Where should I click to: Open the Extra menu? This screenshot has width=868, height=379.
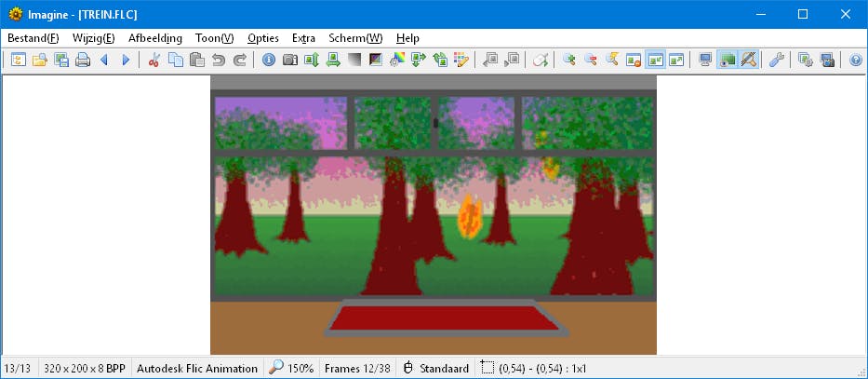(304, 38)
